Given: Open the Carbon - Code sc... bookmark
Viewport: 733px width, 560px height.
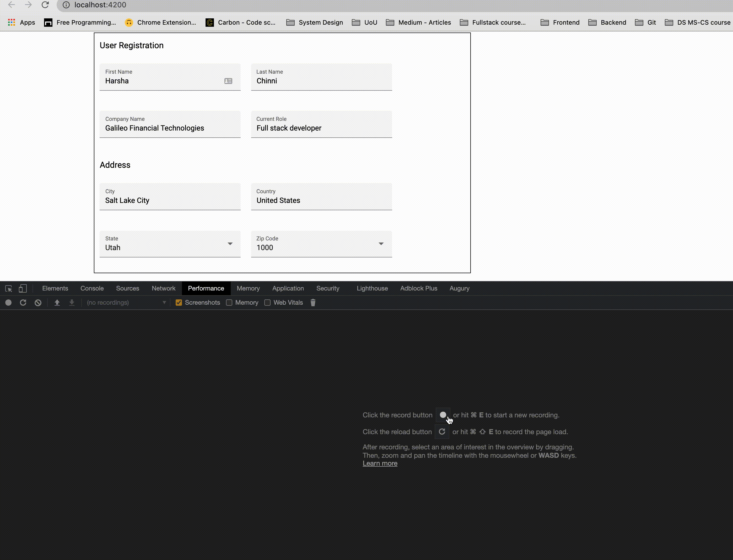Looking at the screenshot, I should click(241, 22).
